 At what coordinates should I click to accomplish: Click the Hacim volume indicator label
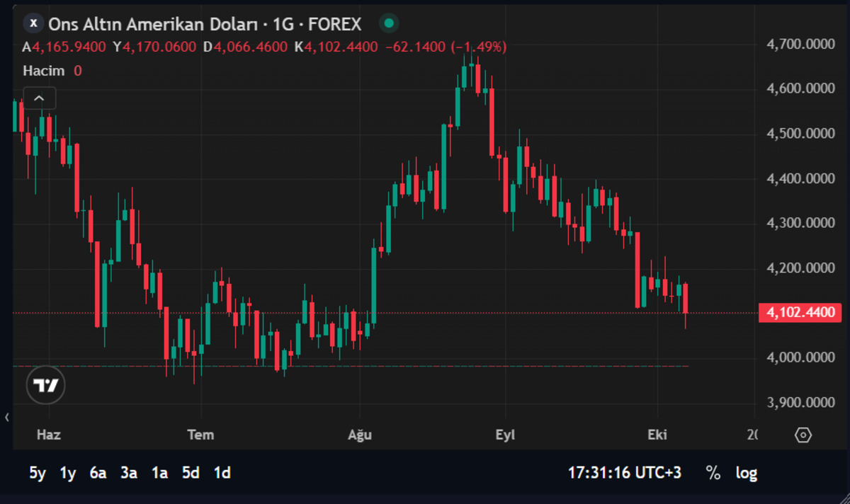44,71
